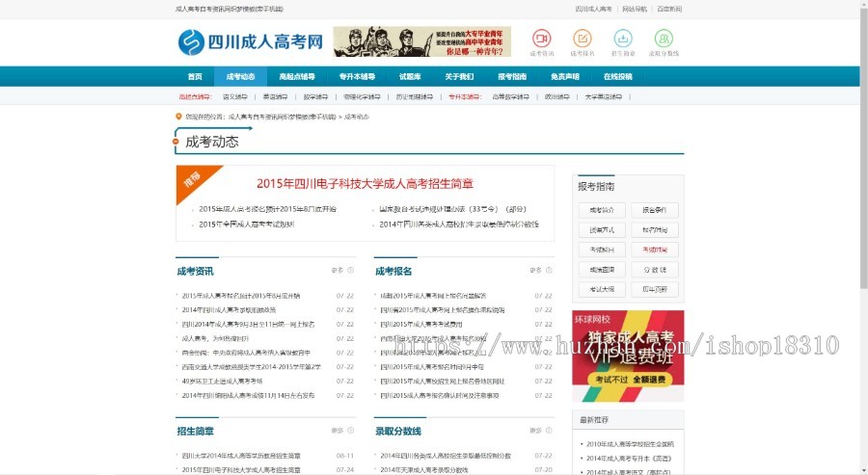Click the 英语辅导 sub-navigation link
The width and height of the screenshot is (868, 475).
[x=275, y=96]
